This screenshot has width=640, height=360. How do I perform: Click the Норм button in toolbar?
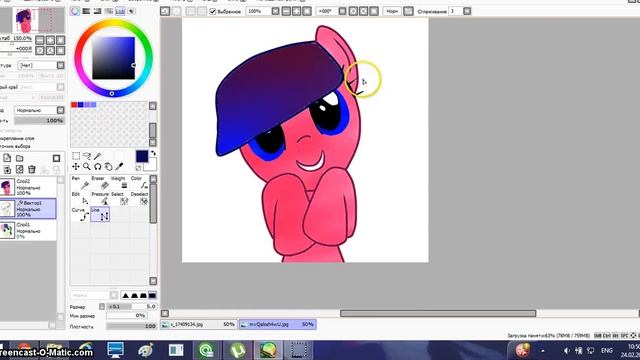pyautogui.click(x=392, y=11)
